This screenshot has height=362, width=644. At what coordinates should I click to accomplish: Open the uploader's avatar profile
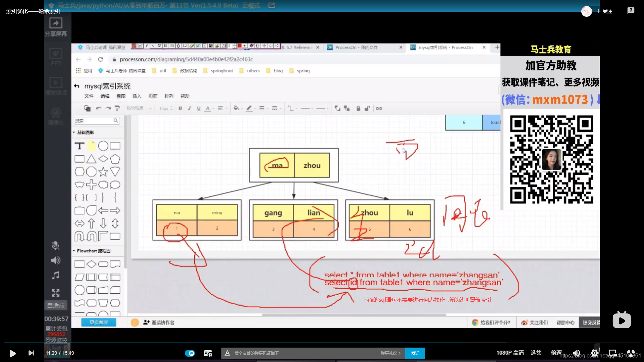point(586,11)
